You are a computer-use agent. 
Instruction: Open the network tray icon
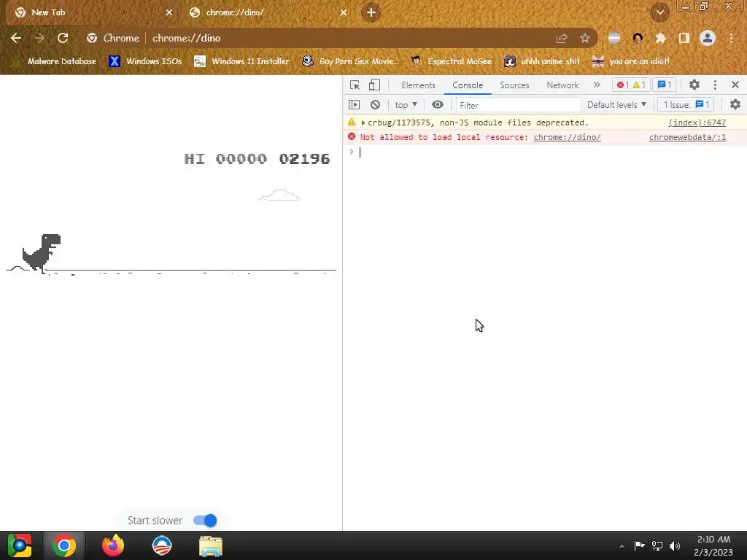tap(657, 545)
